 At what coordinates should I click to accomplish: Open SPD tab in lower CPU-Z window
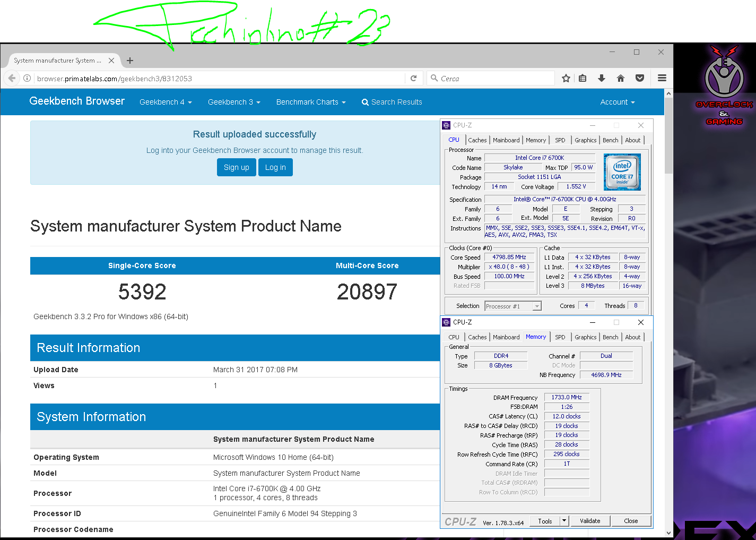560,337
